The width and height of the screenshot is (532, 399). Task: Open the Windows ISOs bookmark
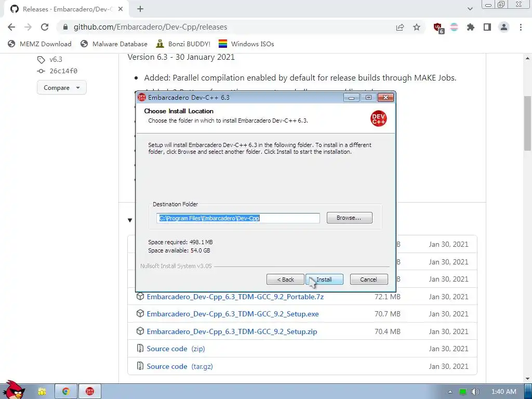pyautogui.click(x=246, y=44)
